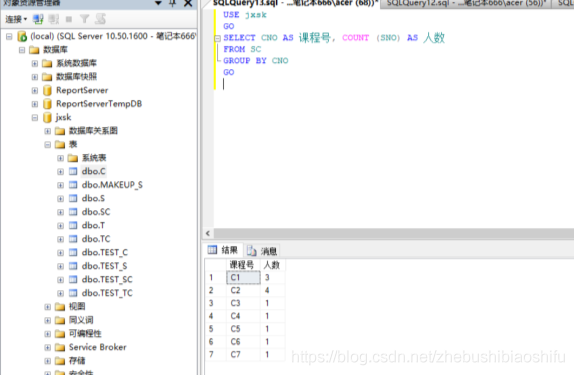Expand the 视图 folder
574x375 pixels.
(48, 307)
